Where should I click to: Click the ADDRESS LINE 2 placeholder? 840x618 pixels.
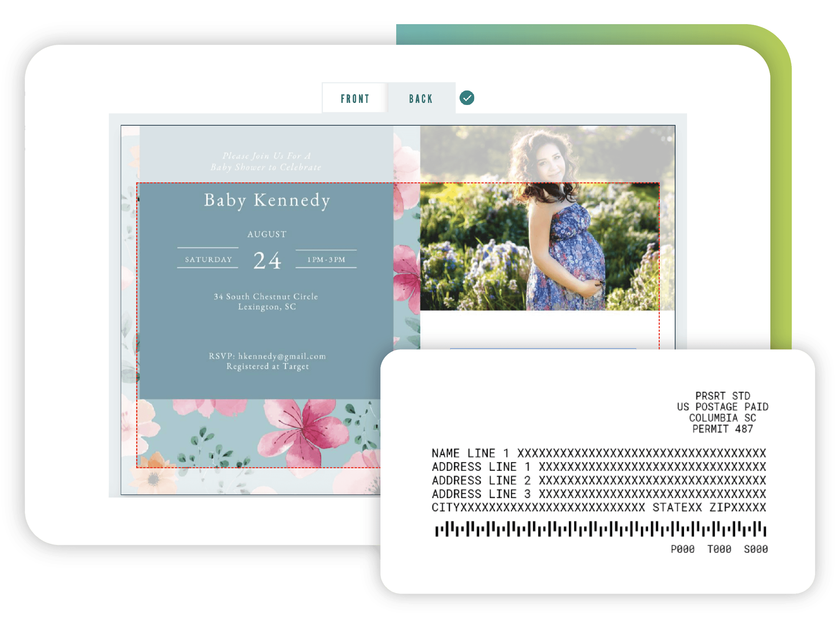pyautogui.click(x=598, y=480)
